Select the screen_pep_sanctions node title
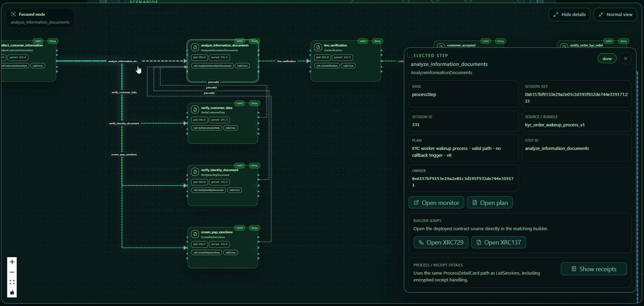 [x=217, y=232]
